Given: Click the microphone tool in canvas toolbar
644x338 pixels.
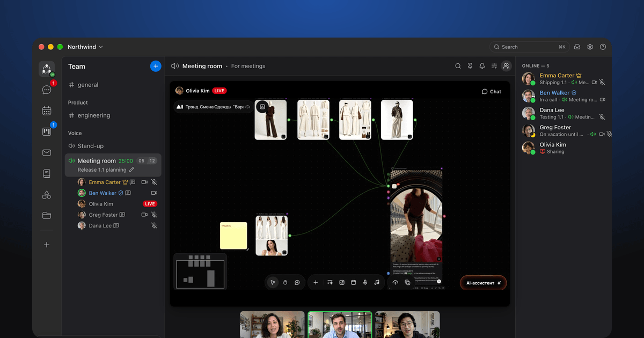Looking at the screenshot, I should point(365,282).
